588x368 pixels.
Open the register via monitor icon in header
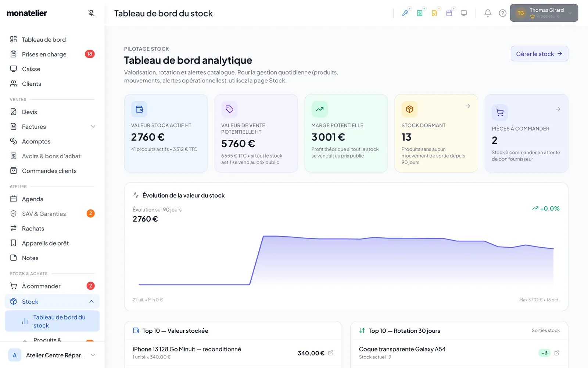[x=464, y=13]
